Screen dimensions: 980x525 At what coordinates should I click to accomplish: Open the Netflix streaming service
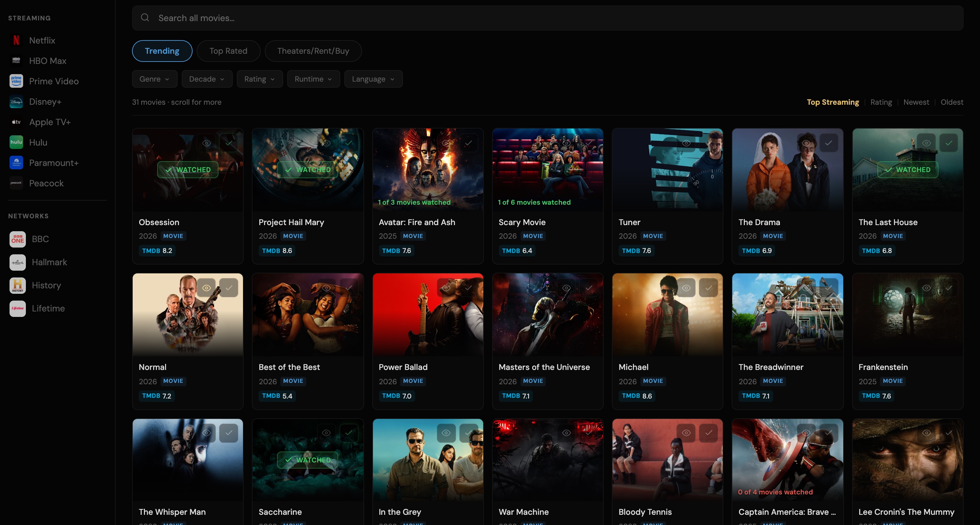coord(32,40)
